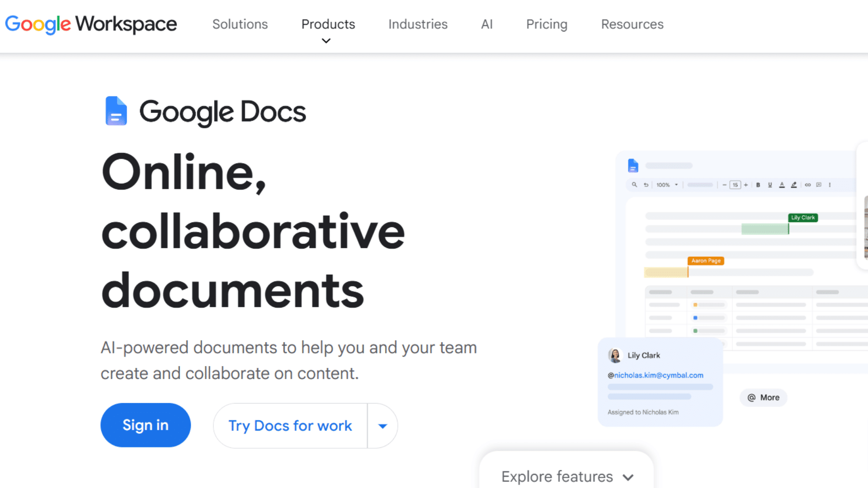
Task: Click the Docs file icon atop the preview mockup
Action: coord(633,165)
